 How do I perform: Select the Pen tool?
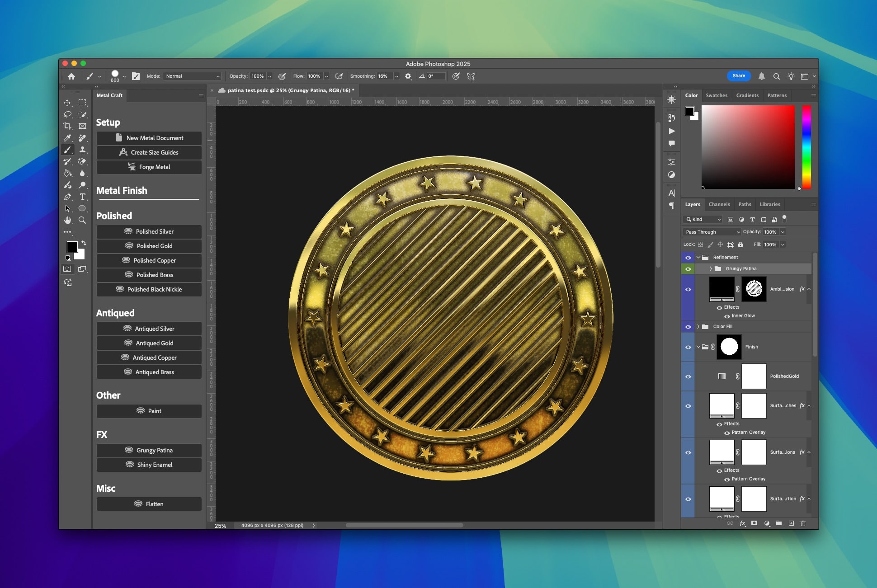pos(67,197)
